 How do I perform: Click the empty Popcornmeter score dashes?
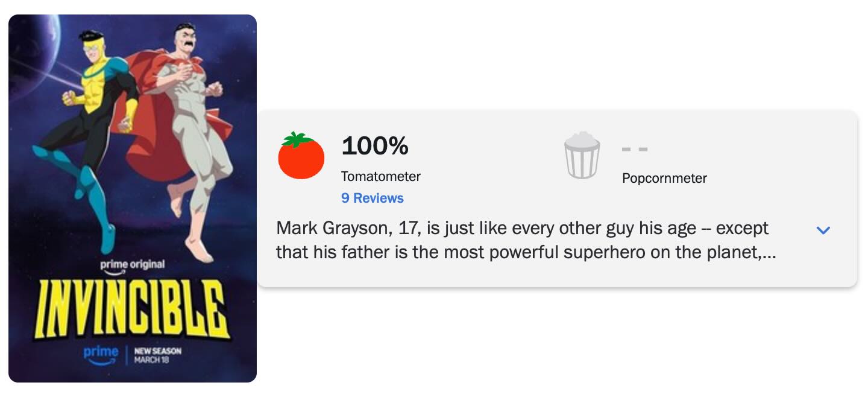(x=635, y=149)
